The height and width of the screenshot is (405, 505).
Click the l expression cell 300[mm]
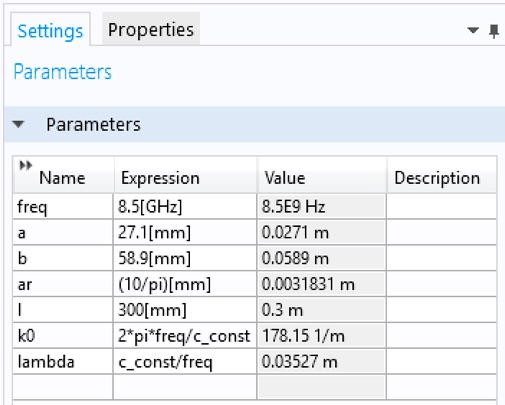coord(185,310)
